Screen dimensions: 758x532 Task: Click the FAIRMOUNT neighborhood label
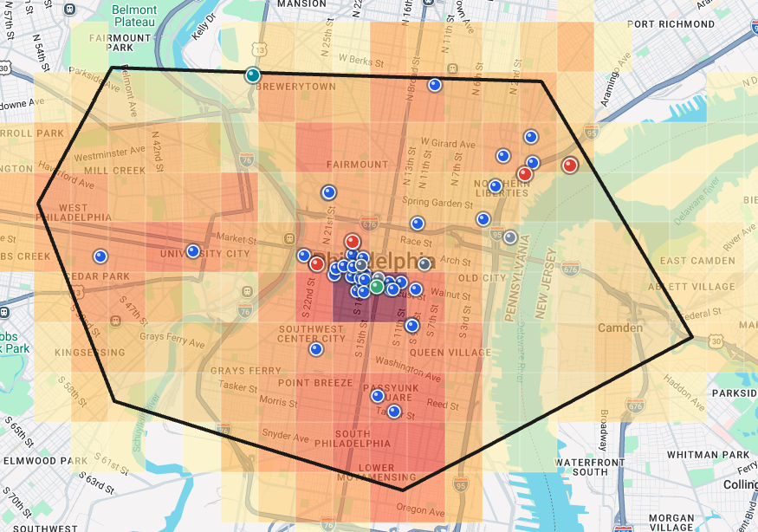pyautogui.click(x=357, y=165)
